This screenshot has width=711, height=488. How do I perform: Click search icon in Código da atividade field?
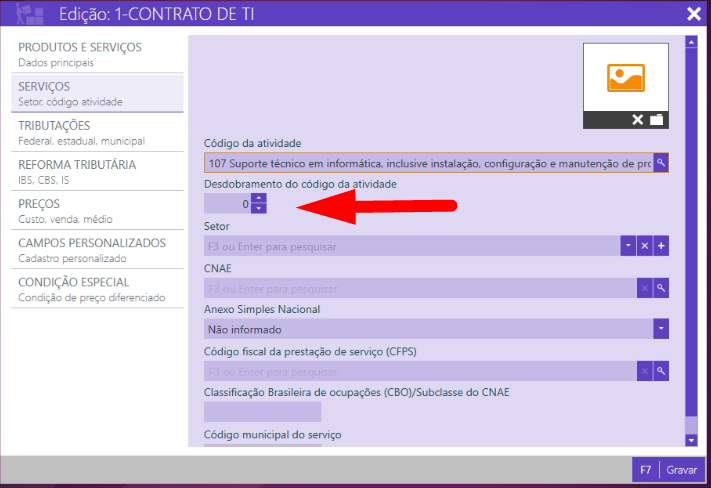[660, 163]
